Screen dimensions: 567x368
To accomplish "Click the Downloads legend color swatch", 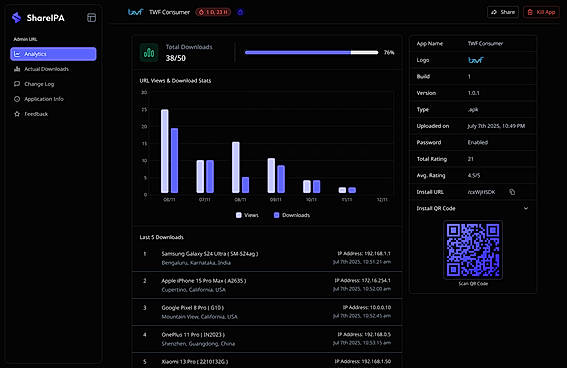I will [x=277, y=215].
